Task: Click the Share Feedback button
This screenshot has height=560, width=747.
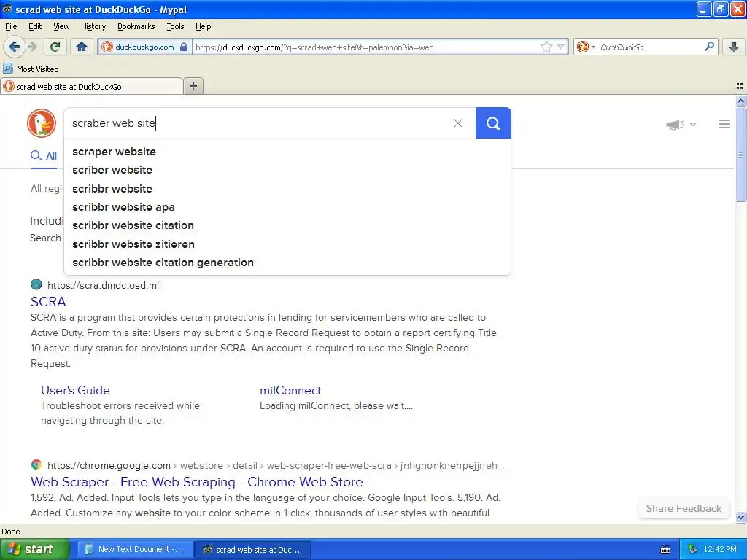Action: [x=684, y=508]
